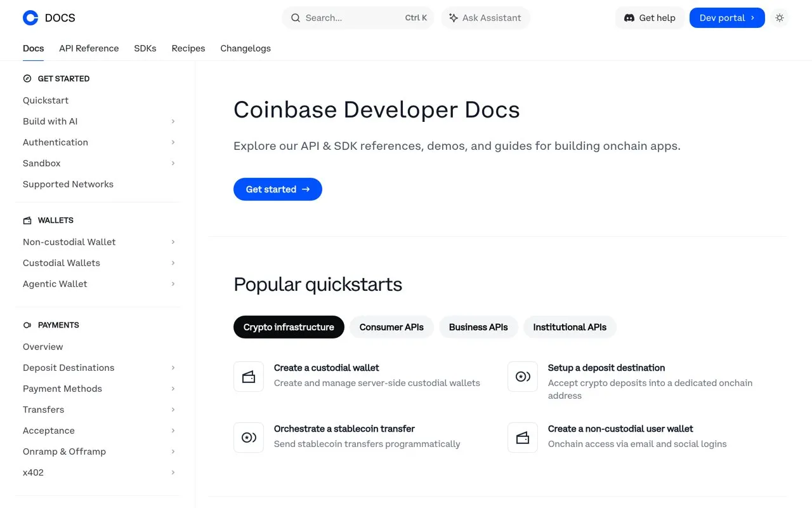Focus the Search input field
Viewport: 812px width, 508px height.
tap(358, 18)
